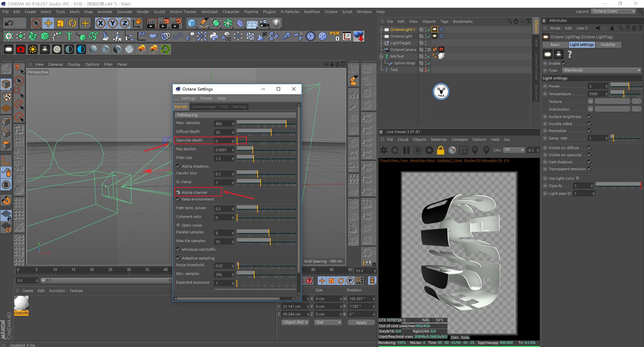
Task: Open the Blackbody Type dropdown
Action: [601, 70]
